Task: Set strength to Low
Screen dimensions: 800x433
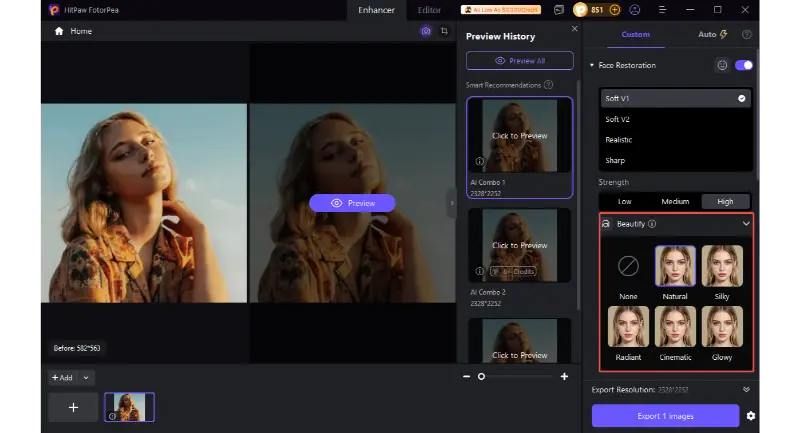Action: pos(624,201)
